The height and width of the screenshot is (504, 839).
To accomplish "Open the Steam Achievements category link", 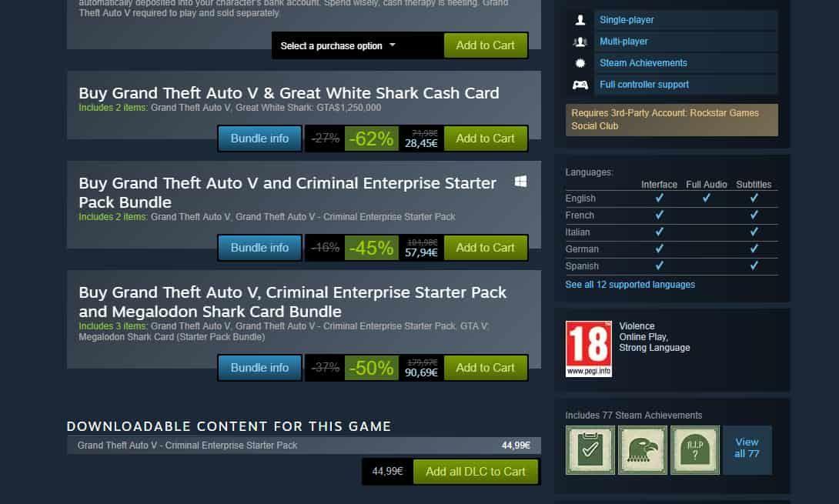I will point(643,63).
